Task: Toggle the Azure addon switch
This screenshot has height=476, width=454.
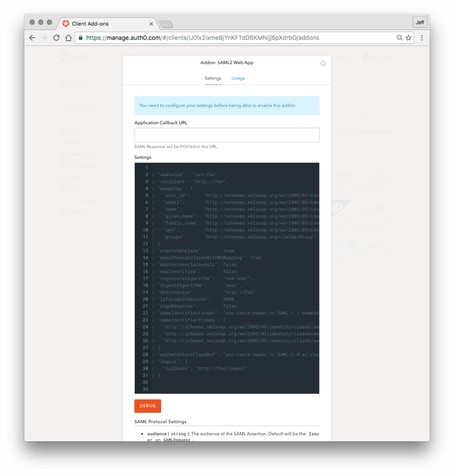Action: (375, 243)
